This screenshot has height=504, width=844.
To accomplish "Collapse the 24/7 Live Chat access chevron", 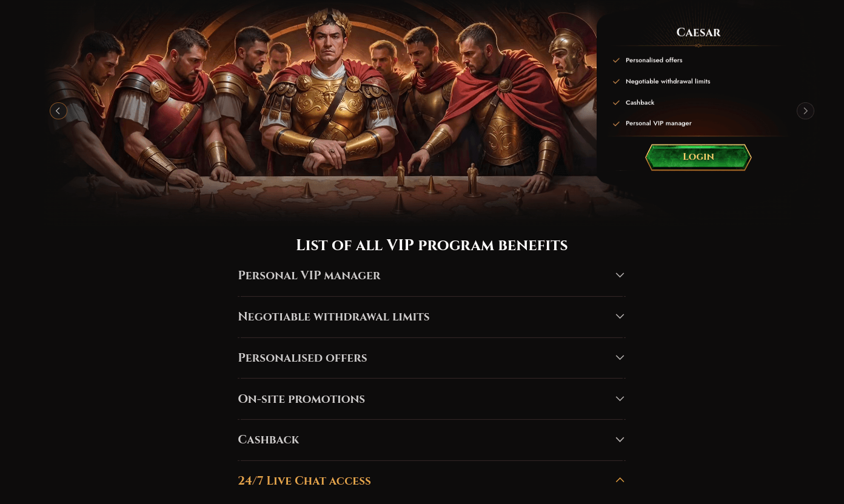I will (x=620, y=480).
